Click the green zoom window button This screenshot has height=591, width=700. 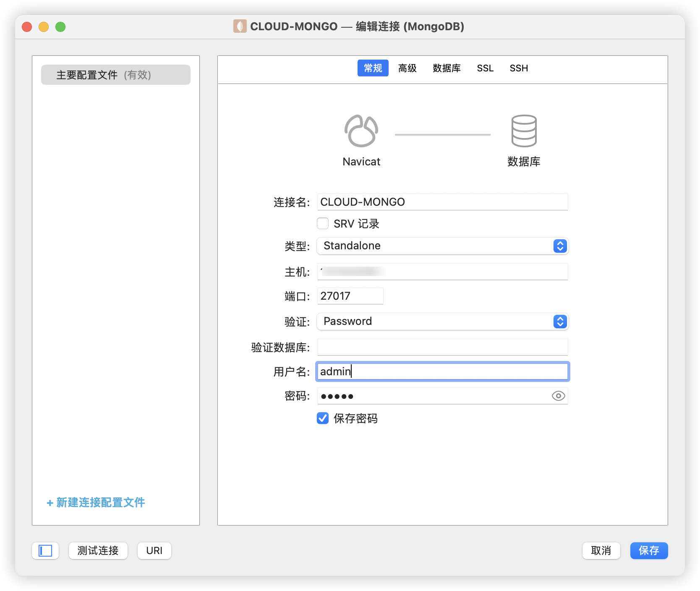[x=60, y=27]
